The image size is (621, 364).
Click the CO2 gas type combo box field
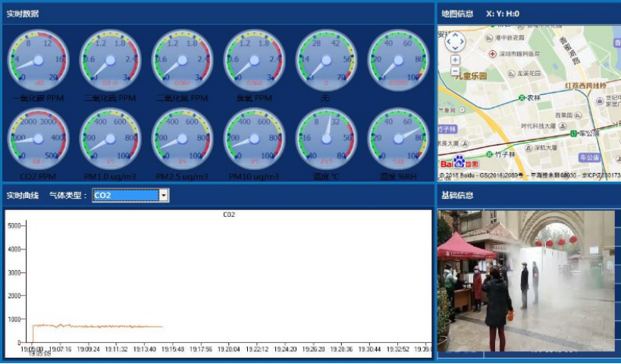[x=125, y=196]
